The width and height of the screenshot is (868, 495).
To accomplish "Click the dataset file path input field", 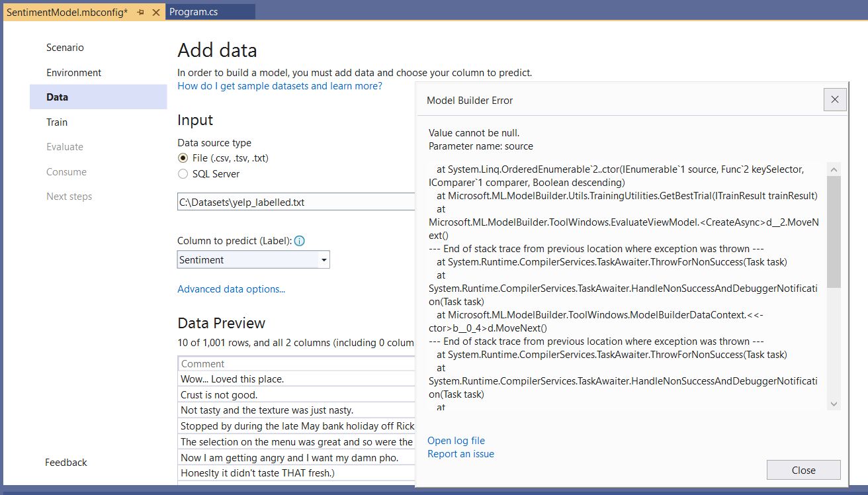I will pyautogui.click(x=296, y=202).
